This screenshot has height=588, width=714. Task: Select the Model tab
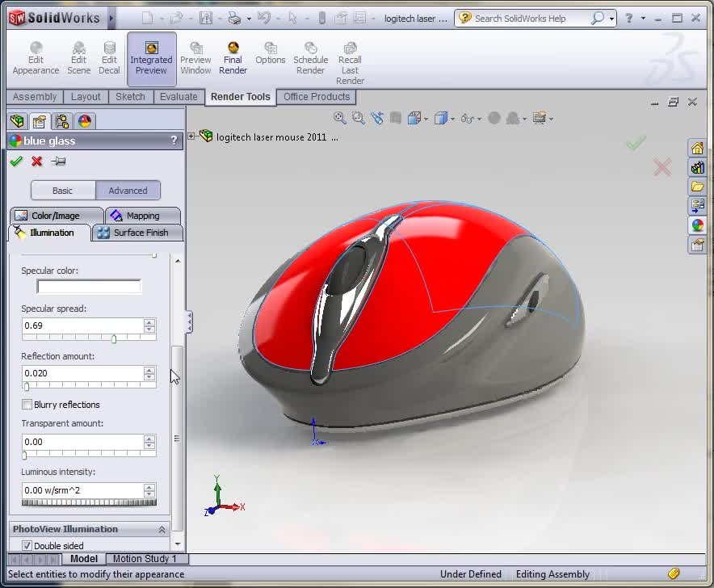point(84,559)
